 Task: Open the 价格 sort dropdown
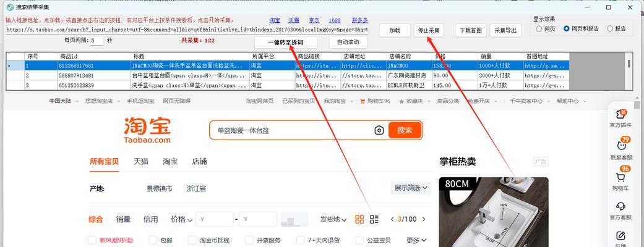click(x=181, y=219)
